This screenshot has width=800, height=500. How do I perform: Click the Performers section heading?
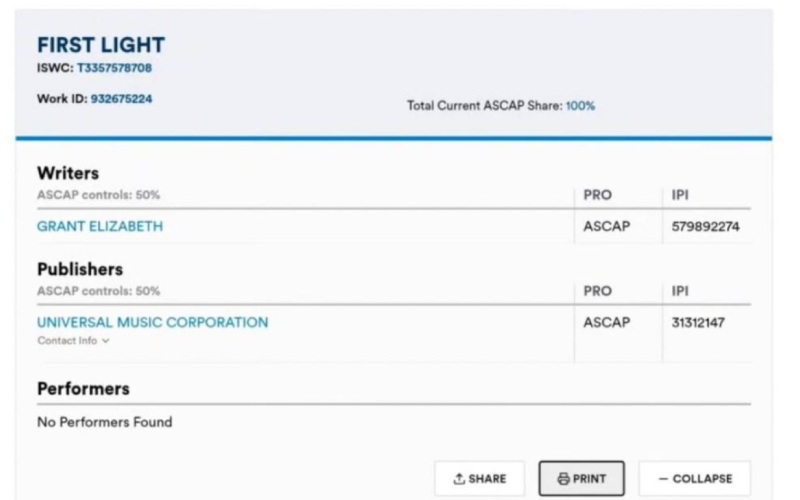[x=83, y=389]
